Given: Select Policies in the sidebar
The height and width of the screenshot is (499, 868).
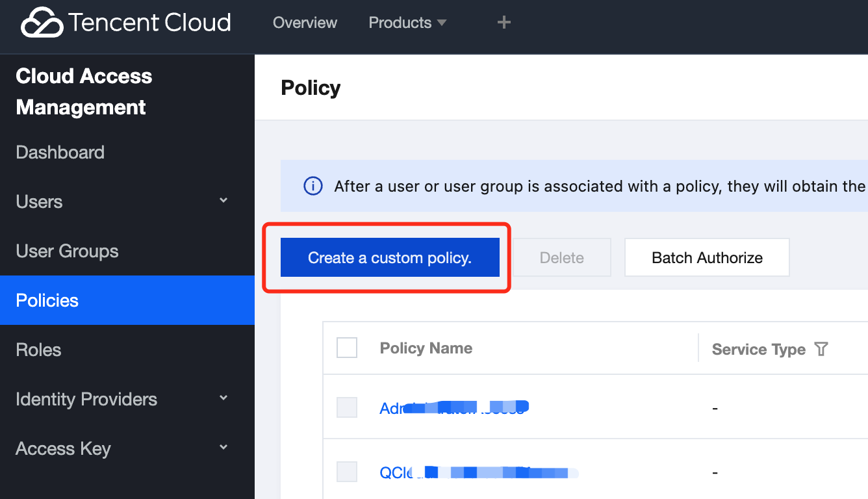Looking at the screenshot, I should point(47,300).
